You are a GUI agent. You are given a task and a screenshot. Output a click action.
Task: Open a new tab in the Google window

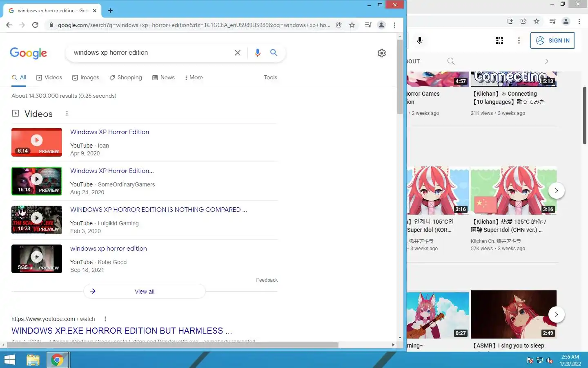[110, 11]
